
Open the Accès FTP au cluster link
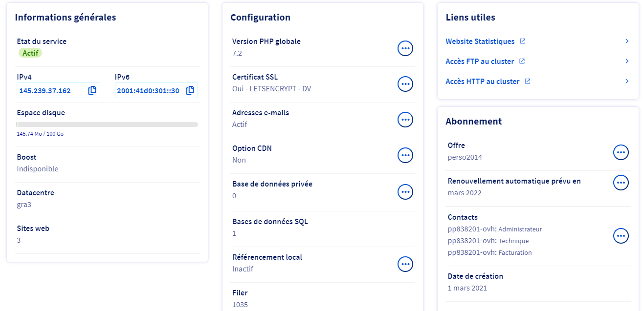pyautogui.click(x=479, y=62)
